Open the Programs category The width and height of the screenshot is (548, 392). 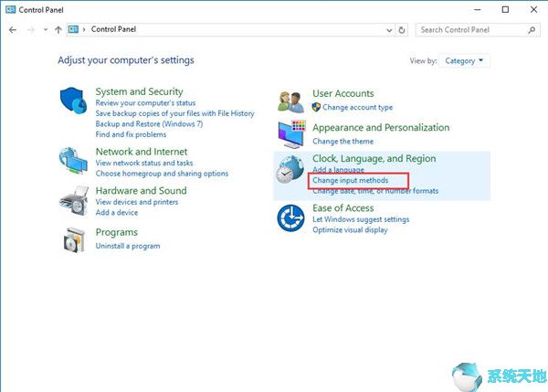(x=117, y=232)
